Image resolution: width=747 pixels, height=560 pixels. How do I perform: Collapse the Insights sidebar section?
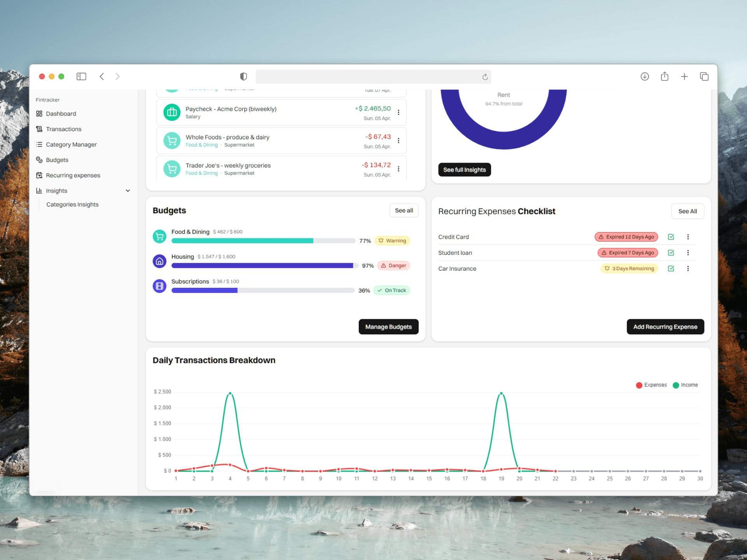(x=128, y=191)
